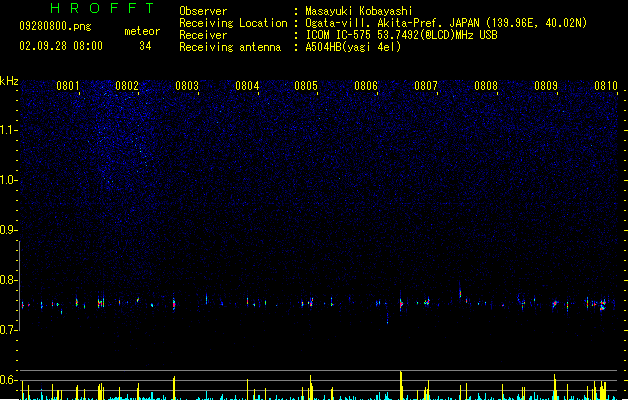Click the ICOM IC-575 53.7492 MHz USB receiver text

click(x=401, y=35)
